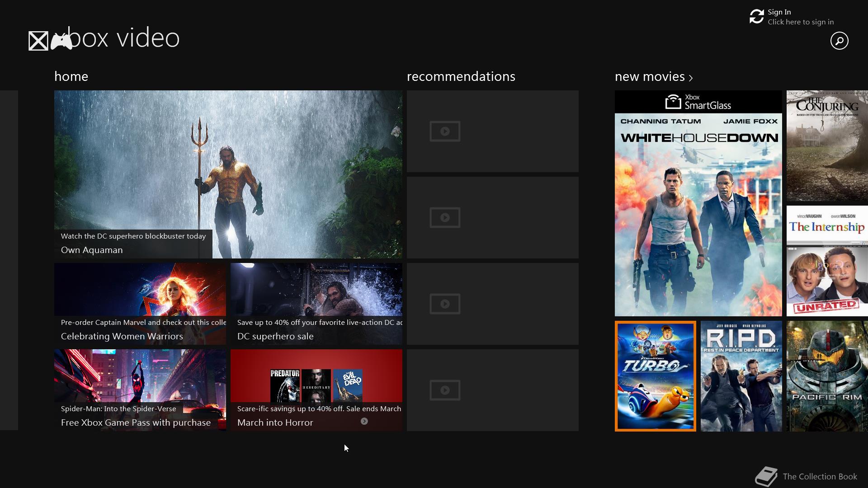Viewport: 868px width, 488px height.
Task: Open the last recommendations placeholder play icon
Action: click(x=445, y=390)
